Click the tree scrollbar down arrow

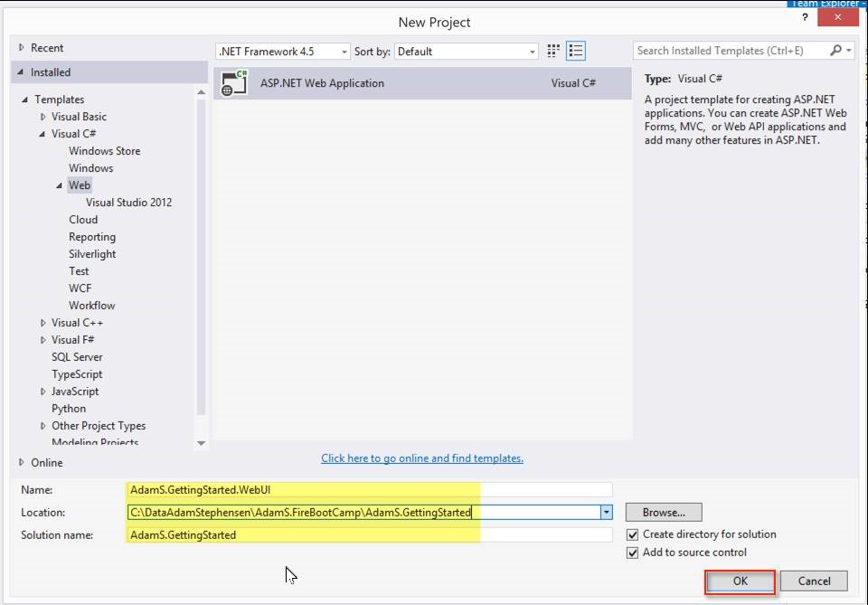tap(201, 443)
